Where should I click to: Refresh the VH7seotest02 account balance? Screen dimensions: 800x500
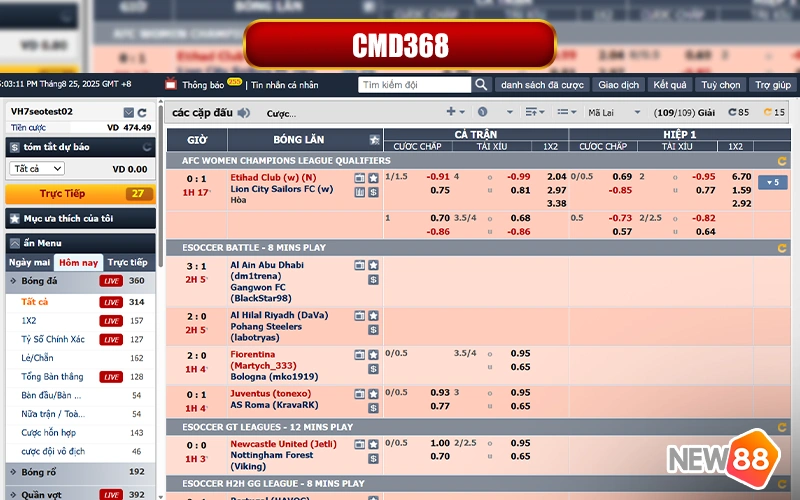pos(142,112)
